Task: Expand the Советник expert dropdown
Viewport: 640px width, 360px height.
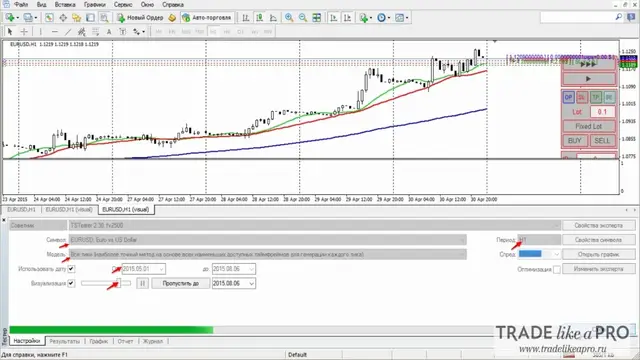Action: click(556, 225)
